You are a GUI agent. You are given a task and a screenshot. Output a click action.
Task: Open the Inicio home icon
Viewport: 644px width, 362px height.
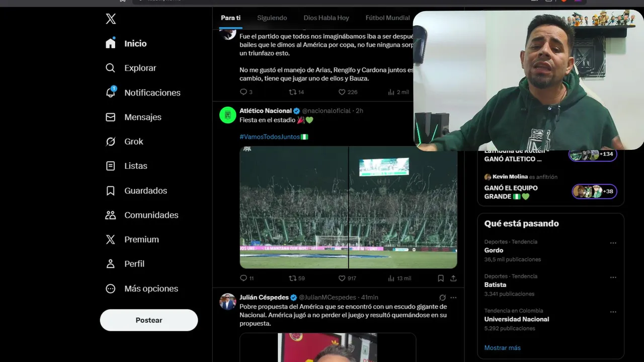tap(111, 43)
